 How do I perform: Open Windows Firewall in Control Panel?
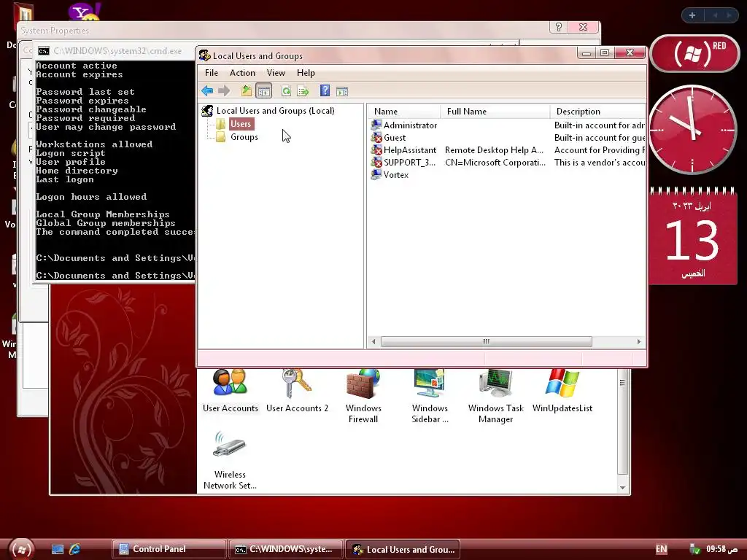(363, 396)
